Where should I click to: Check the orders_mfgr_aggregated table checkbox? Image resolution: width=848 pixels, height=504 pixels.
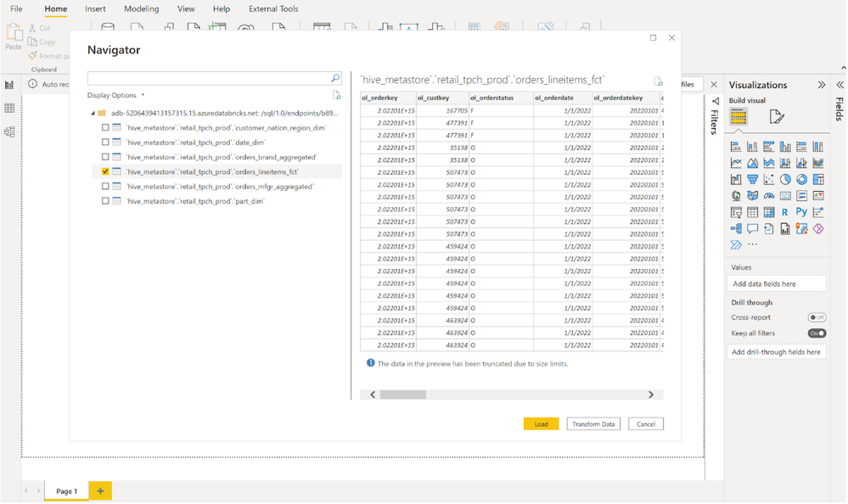105,186
